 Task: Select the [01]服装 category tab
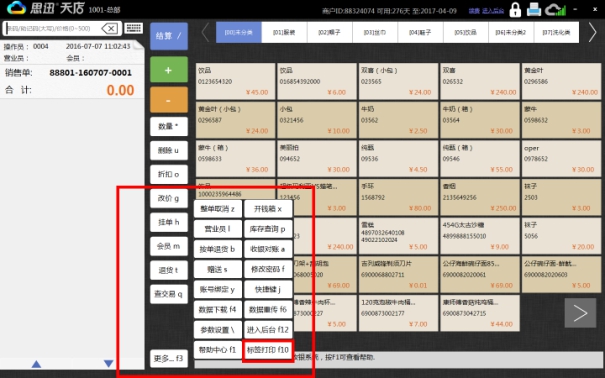tap(284, 32)
